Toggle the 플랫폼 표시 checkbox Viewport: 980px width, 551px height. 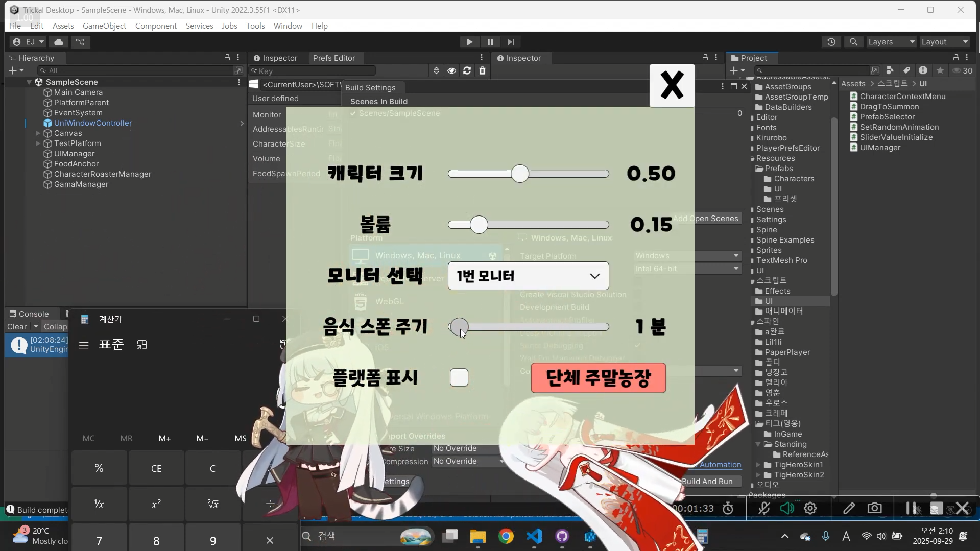pos(459,377)
